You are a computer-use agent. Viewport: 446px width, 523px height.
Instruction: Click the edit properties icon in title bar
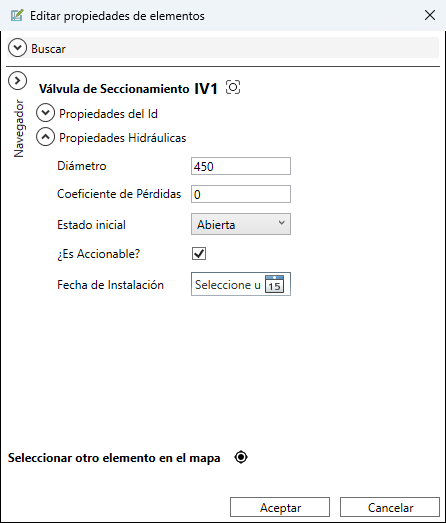coord(17,15)
